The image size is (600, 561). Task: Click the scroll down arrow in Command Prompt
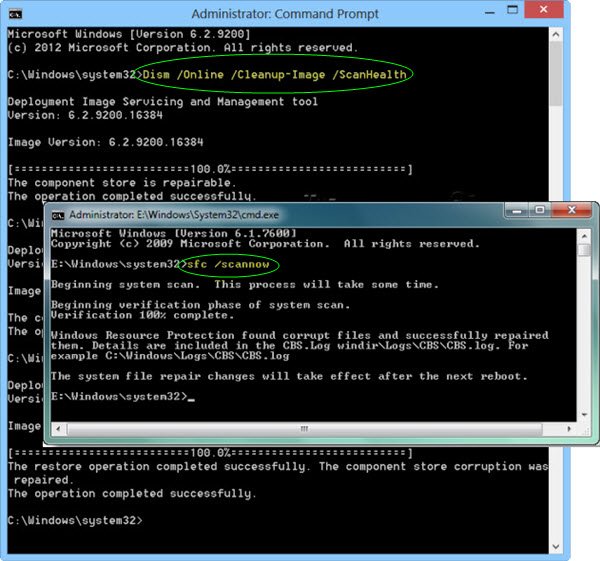[556, 547]
